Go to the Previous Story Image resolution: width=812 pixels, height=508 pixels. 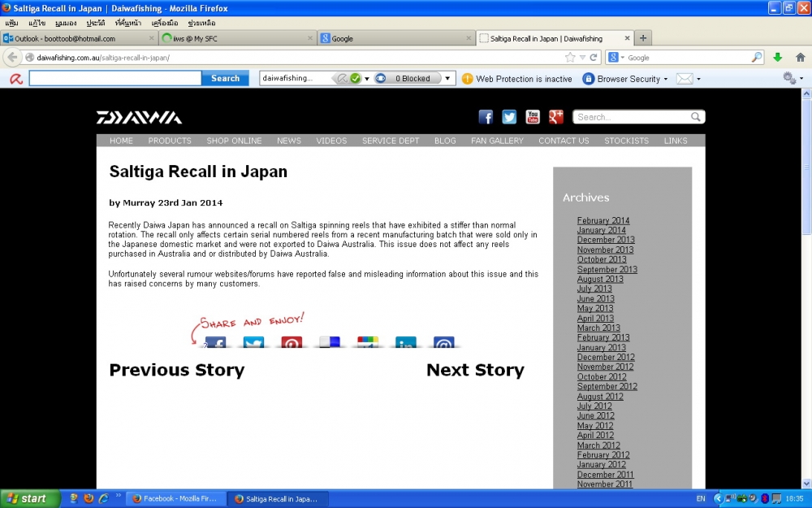click(176, 370)
